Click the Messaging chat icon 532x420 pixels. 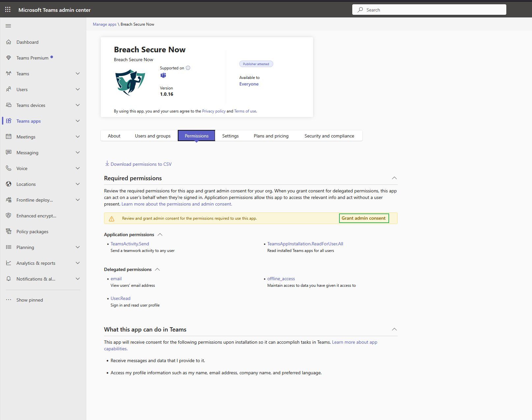tap(9, 153)
